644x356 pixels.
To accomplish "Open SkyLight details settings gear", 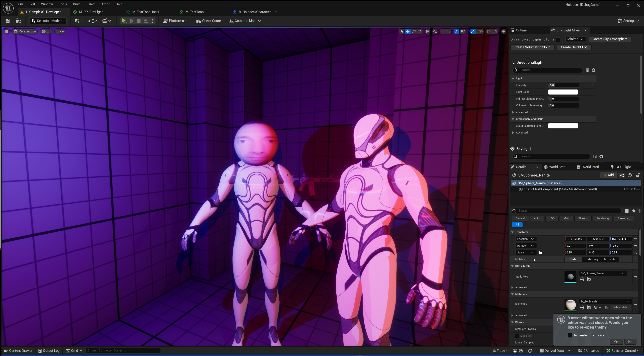I will (x=601, y=157).
